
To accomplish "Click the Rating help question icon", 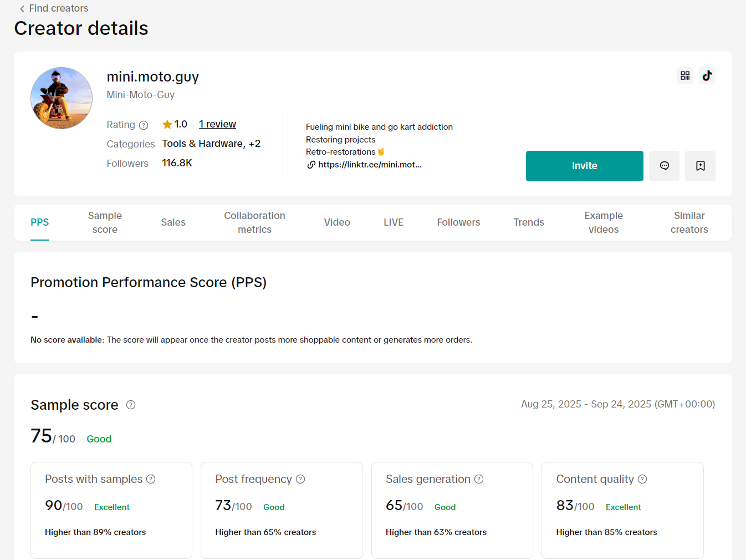I will click(144, 125).
